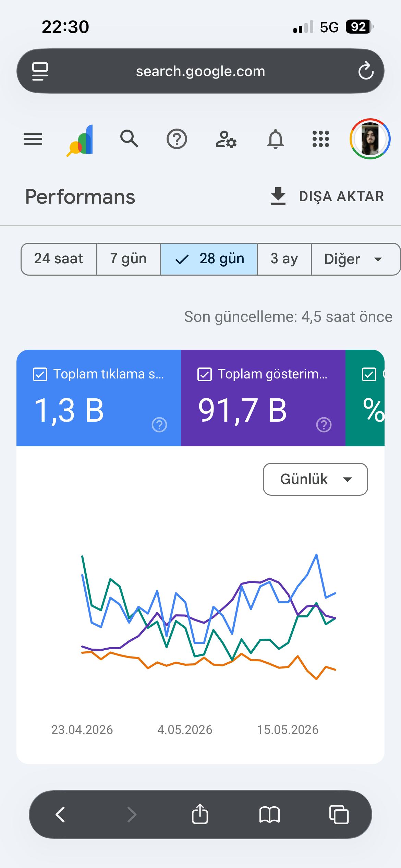The image size is (401, 868).
Task: Toggle the Toplam tıklama sayısı checkbox
Action: [x=40, y=374]
